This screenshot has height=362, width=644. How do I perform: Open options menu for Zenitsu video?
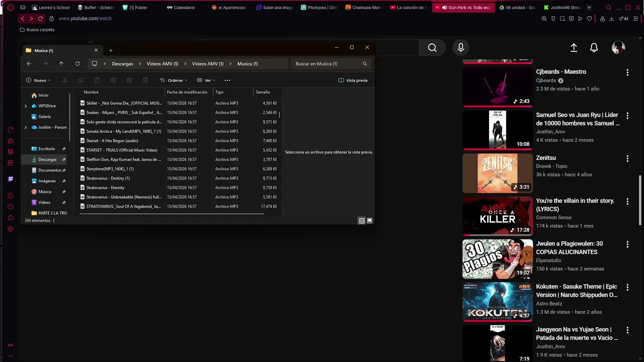click(x=627, y=158)
